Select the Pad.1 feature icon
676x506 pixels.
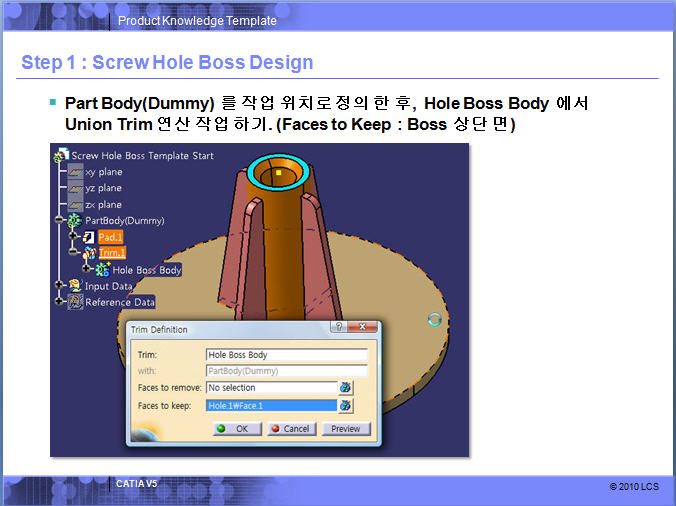click(88, 237)
